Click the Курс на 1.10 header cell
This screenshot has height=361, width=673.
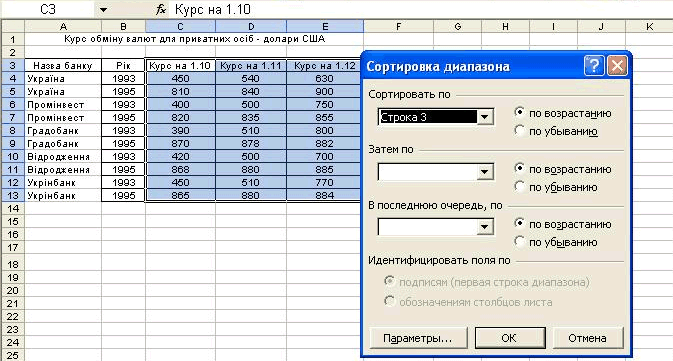[180, 66]
